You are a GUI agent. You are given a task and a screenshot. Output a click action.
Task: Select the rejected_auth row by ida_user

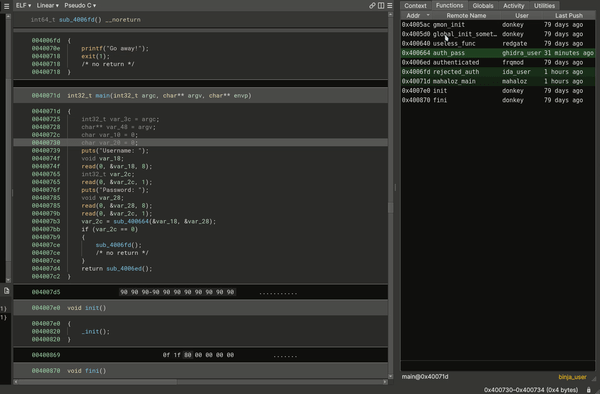tap(498, 72)
